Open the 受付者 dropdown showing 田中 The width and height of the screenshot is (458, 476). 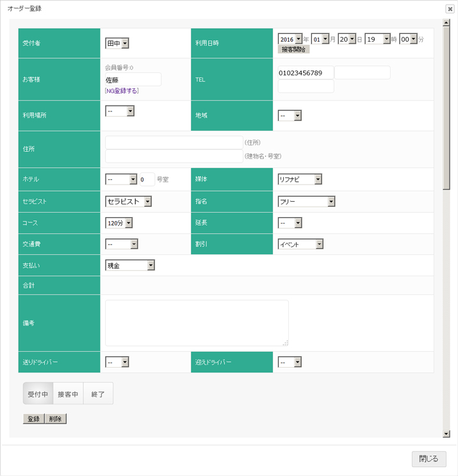pyautogui.click(x=117, y=43)
